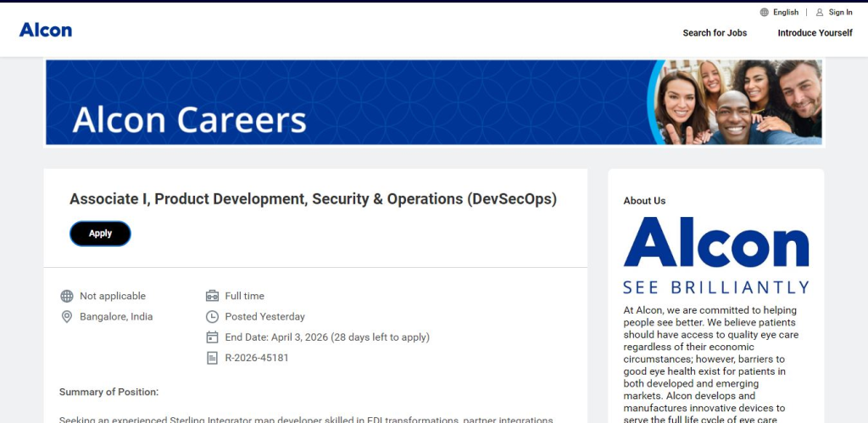Viewport: 868px width, 423px height.
Task: Click the briefcase icon next to Full time
Action: pyautogui.click(x=212, y=296)
